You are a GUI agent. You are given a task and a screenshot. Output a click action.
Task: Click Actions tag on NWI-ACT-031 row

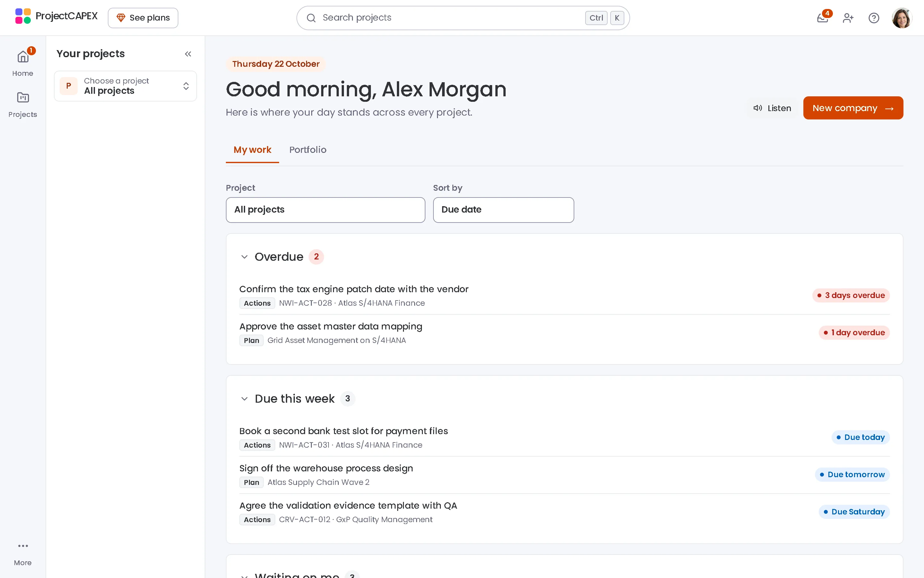tap(257, 445)
